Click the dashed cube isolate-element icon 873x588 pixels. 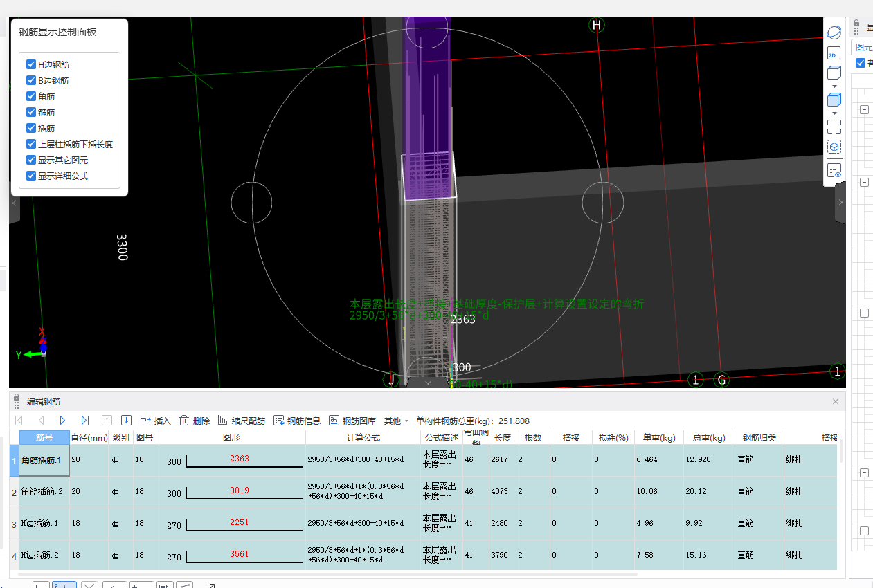coord(834,147)
